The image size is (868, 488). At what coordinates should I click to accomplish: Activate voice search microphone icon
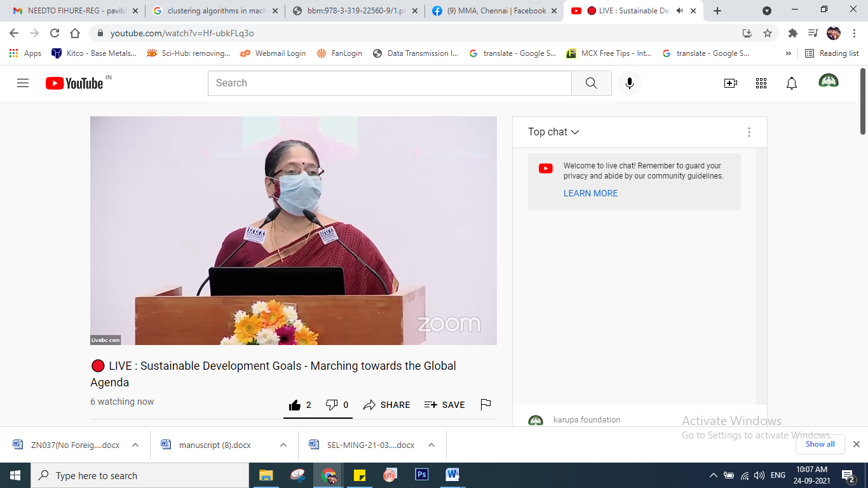(629, 83)
